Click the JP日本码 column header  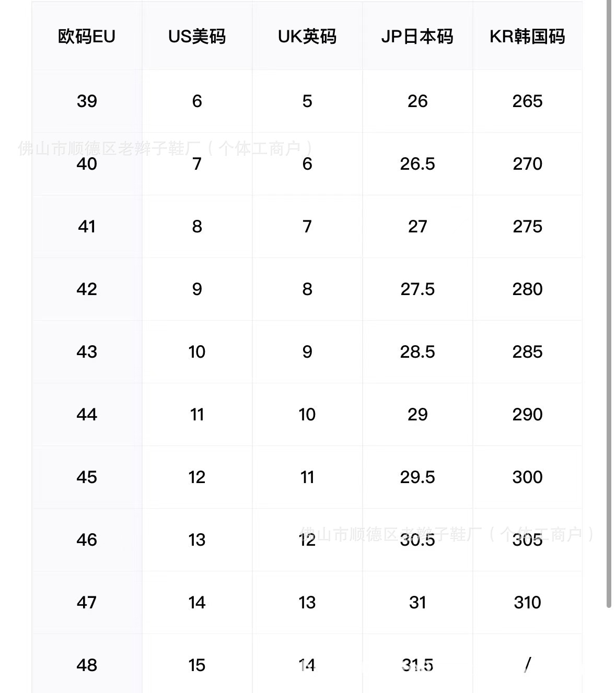(x=417, y=37)
